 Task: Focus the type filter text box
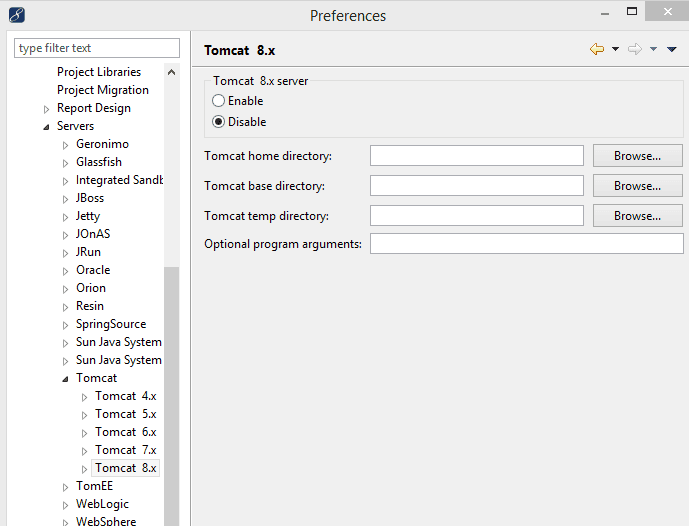[96, 48]
